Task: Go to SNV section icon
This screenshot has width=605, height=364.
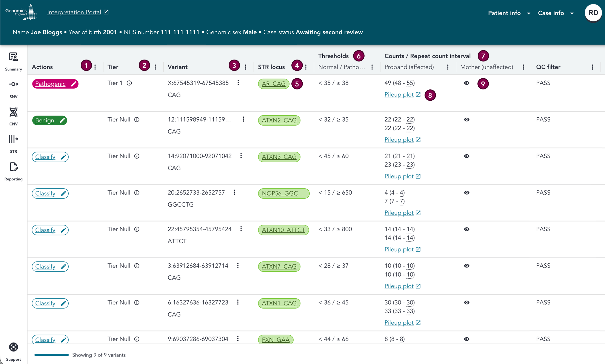Action: pos(14,84)
